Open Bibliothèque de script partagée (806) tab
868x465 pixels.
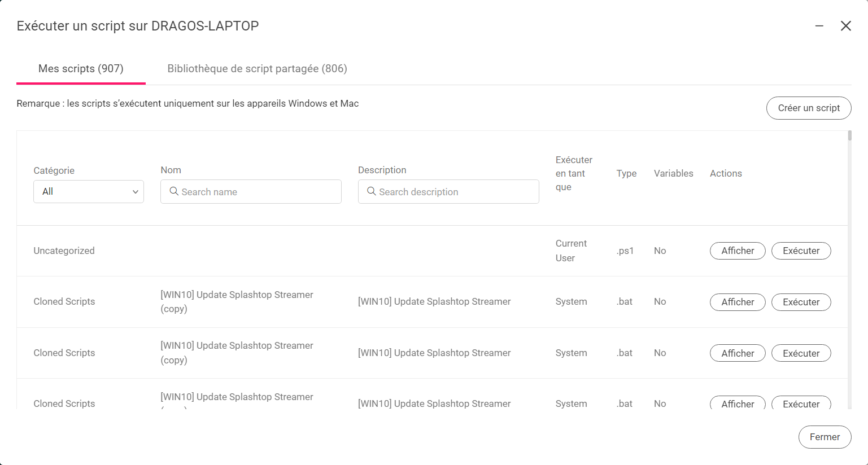[x=257, y=69]
